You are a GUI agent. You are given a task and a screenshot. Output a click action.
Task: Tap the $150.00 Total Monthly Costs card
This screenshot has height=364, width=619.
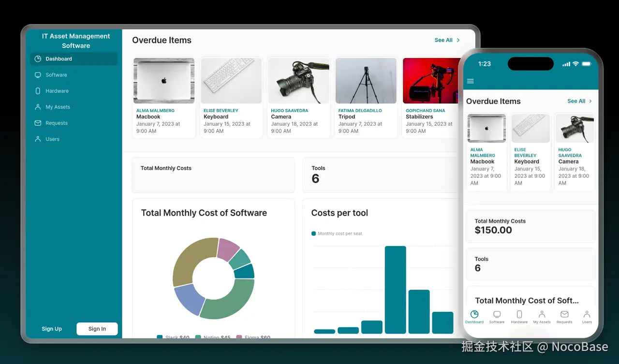tap(531, 226)
